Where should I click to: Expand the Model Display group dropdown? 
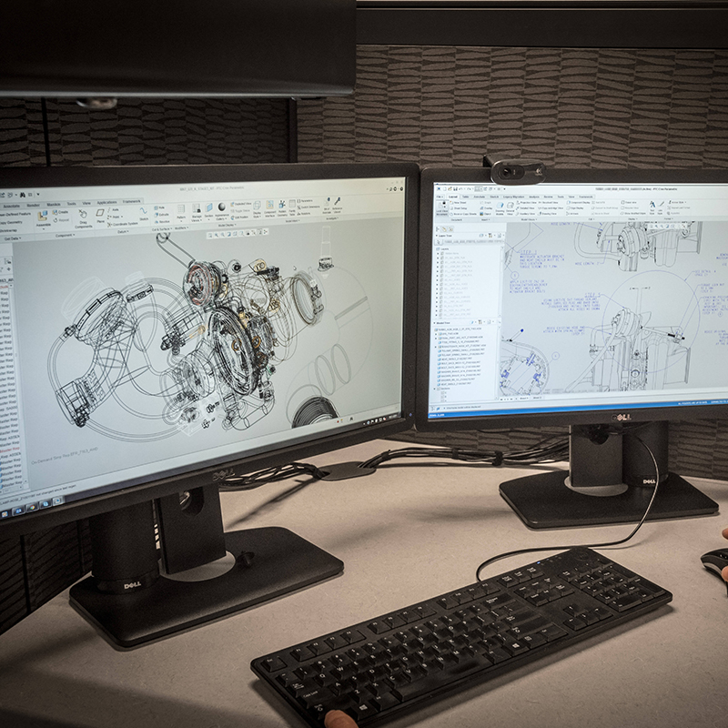coord(227,225)
